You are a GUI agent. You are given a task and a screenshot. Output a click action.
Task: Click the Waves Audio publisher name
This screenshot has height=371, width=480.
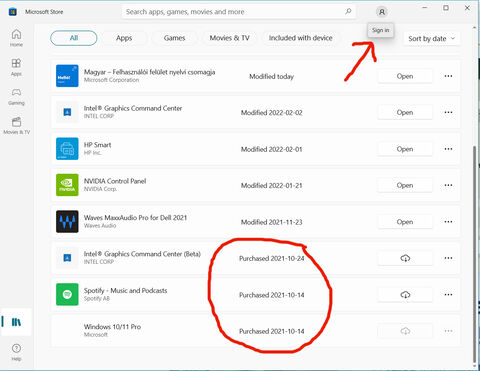[x=100, y=226]
